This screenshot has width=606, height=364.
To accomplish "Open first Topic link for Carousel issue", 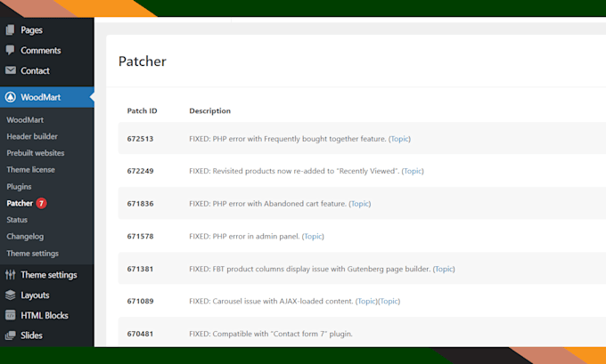I will tap(366, 301).
